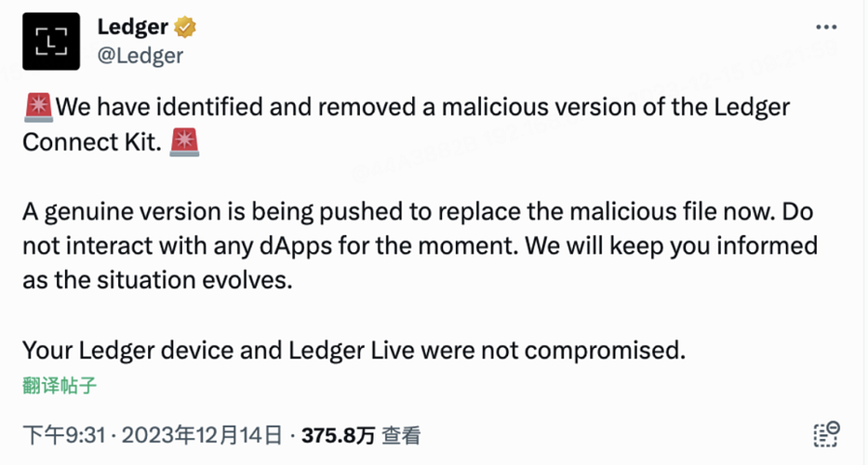The width and height of the screenshot is (868, 465).
Task: Open the Ledger display name link
Action: click(x=134, y=27)
